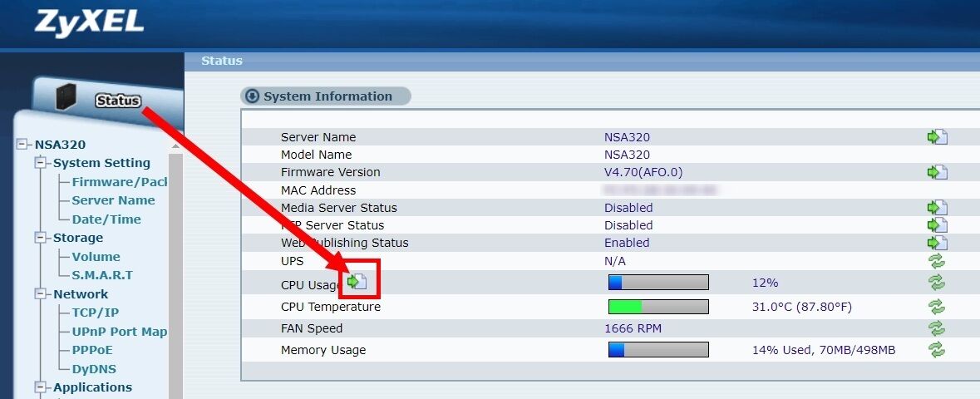Collapse the Storage tree node

coord(42,239)
